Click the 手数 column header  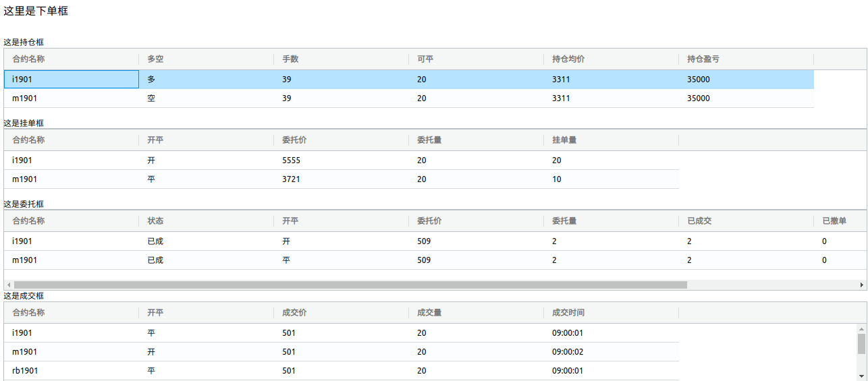click(x=342, y=59)
